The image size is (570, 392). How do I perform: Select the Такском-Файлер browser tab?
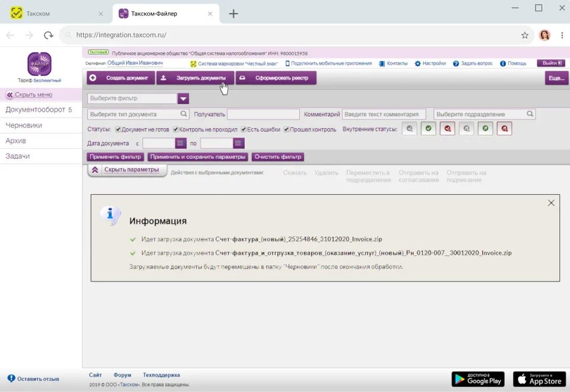click(166, 14)
